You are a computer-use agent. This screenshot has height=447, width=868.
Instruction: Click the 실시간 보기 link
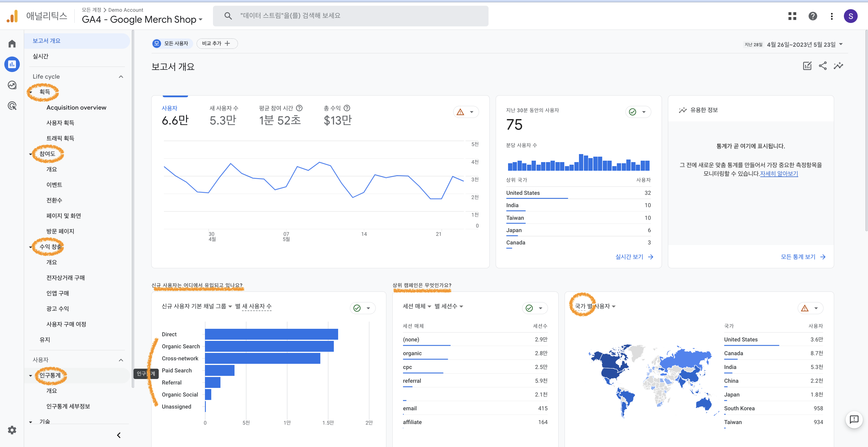click(x=634, y=257)
